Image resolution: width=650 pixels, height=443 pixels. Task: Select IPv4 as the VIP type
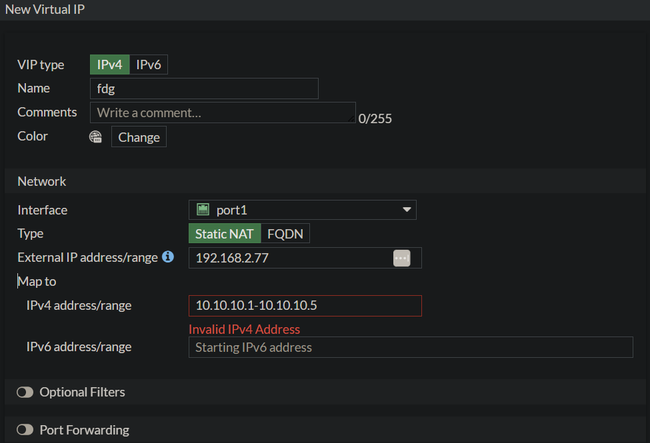tap(110, 64)
